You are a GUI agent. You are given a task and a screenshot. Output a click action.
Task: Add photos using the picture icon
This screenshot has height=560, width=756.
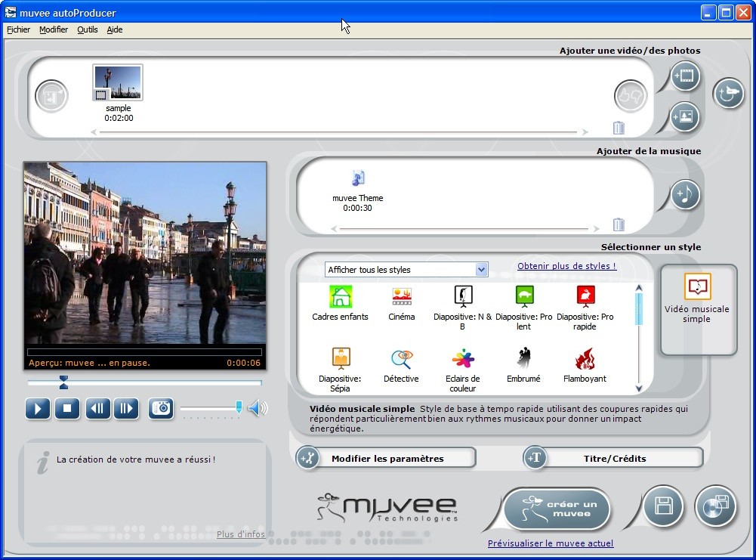(685, 117)
